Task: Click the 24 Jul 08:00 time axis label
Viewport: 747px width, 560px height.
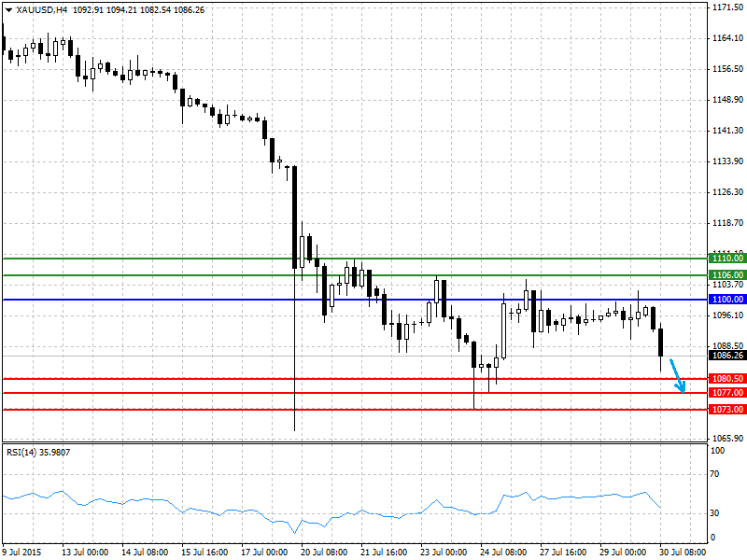Action: click(x=503, y=552)
